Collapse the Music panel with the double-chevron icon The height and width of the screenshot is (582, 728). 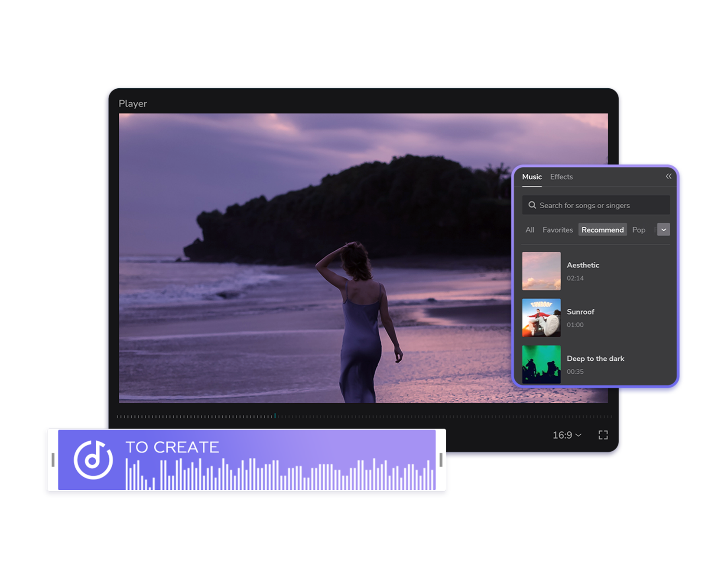point(668,176)
